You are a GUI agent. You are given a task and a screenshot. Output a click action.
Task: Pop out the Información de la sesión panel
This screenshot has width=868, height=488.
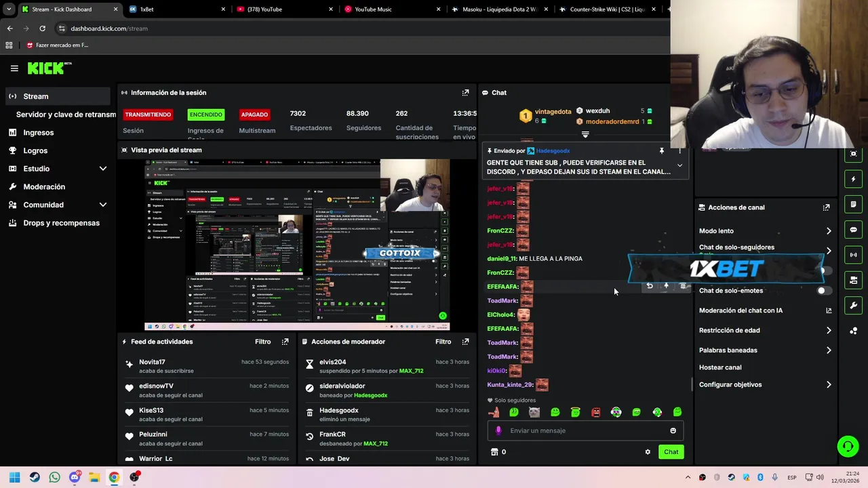[x=465, y=93]
